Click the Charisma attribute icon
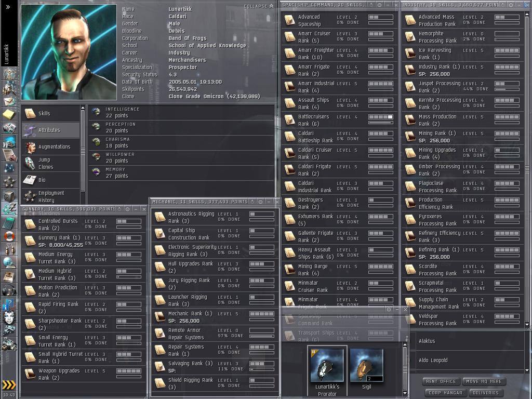Image resolution: width=532 pixels, height=399 pixels. coord(96,142)
